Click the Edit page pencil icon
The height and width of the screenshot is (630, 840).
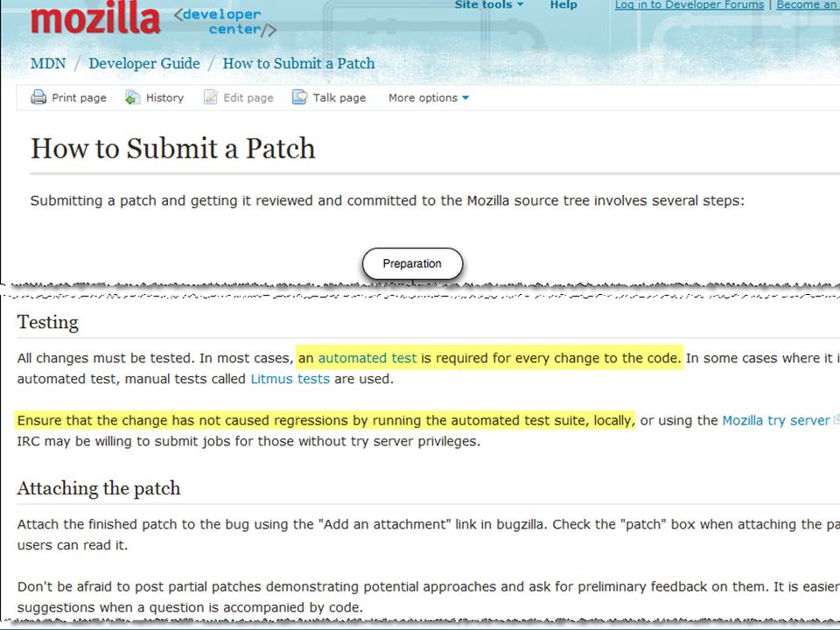pos(211,97)
